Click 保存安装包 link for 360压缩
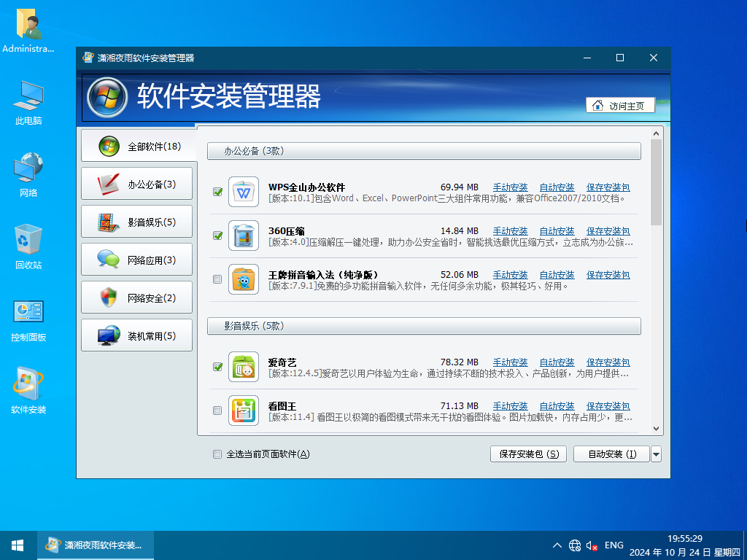 (608, 231)
